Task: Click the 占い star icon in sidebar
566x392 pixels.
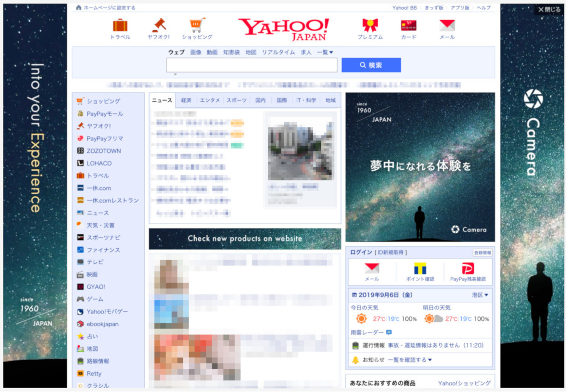Action: (x=80, y=336)
